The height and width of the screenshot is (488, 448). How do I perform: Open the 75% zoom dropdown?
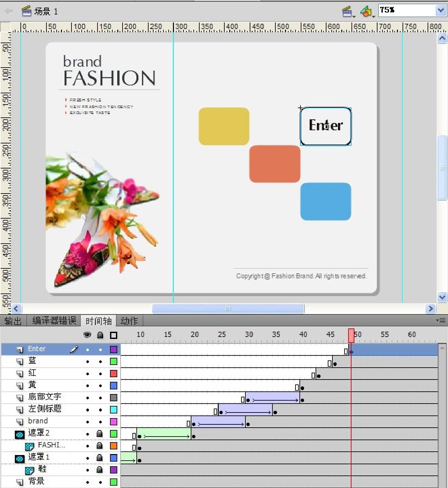(x=440, y=11)
